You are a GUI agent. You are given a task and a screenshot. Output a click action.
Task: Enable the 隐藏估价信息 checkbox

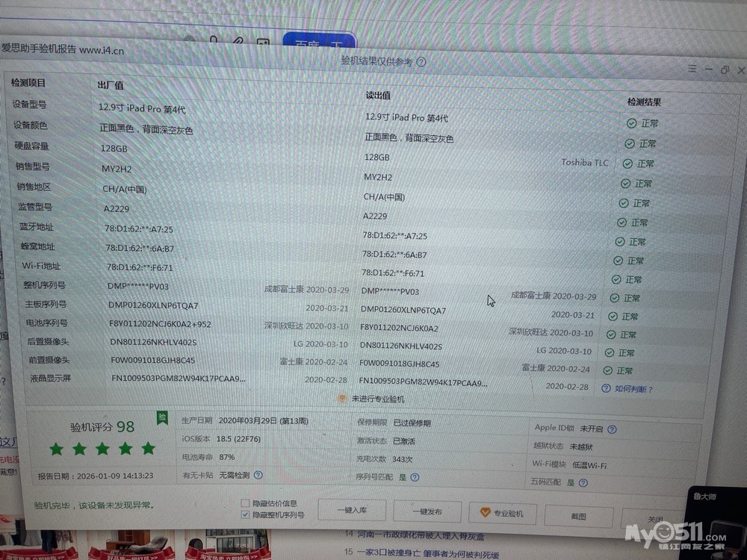point(245,503)
